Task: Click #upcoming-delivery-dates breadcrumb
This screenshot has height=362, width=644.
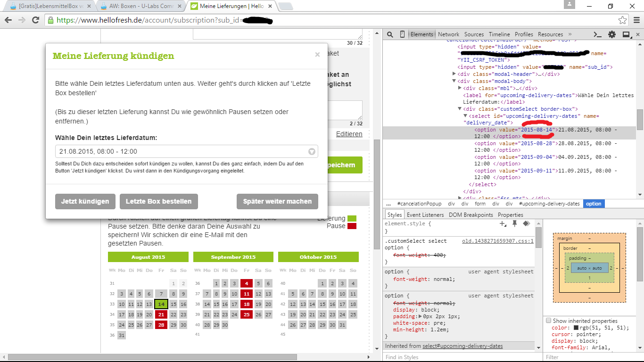Action: 549,204
